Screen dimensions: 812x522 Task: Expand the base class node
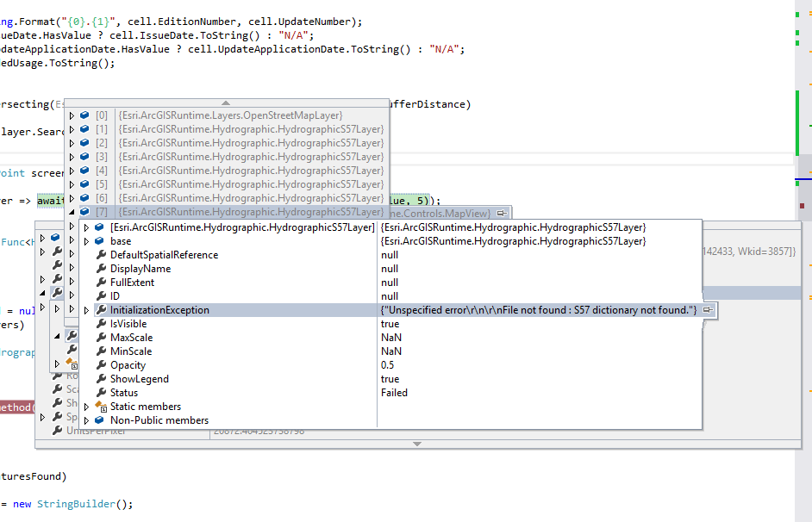click(86, 241)
